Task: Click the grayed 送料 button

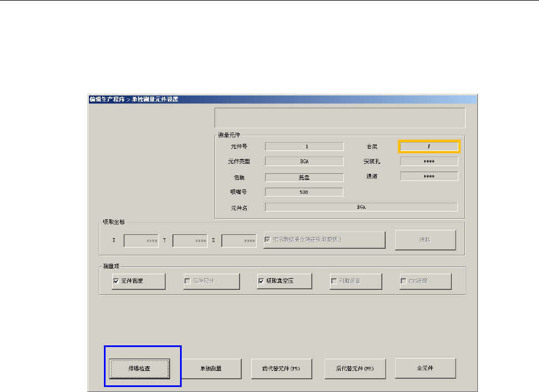Action: click(425, 240)
